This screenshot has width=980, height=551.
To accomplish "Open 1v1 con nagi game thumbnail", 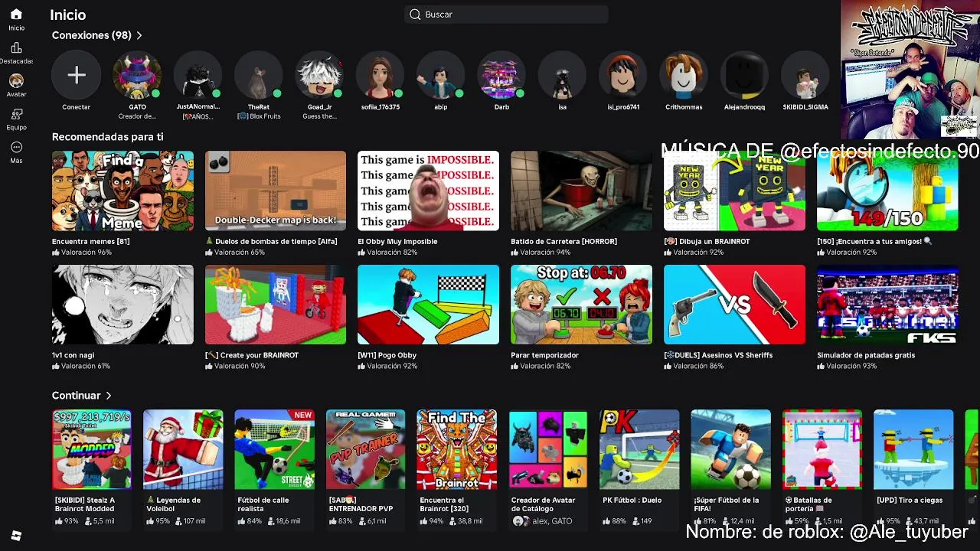I will tap(122, 305).
